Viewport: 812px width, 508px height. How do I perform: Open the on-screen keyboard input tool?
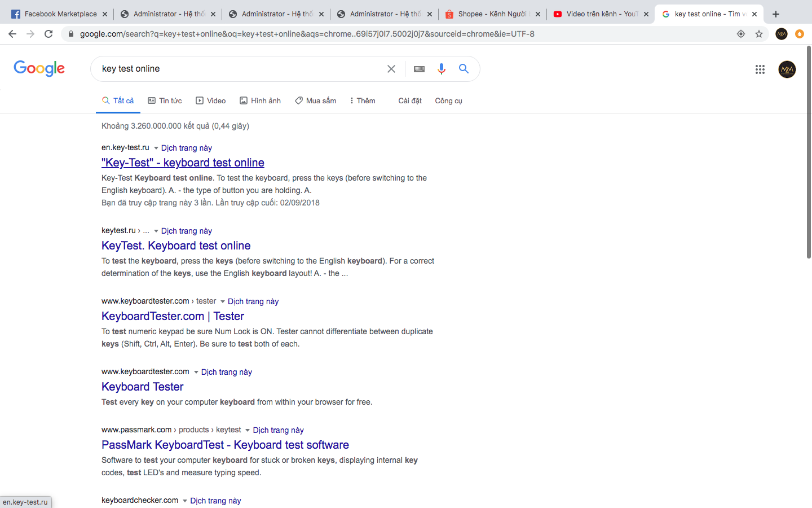coord(419,69)
